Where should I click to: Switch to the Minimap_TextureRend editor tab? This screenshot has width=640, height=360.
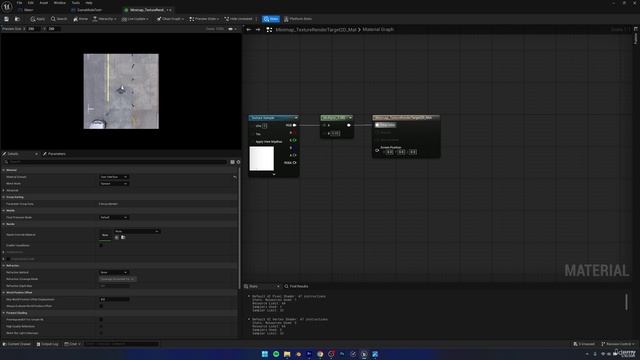tap(148, 10)
